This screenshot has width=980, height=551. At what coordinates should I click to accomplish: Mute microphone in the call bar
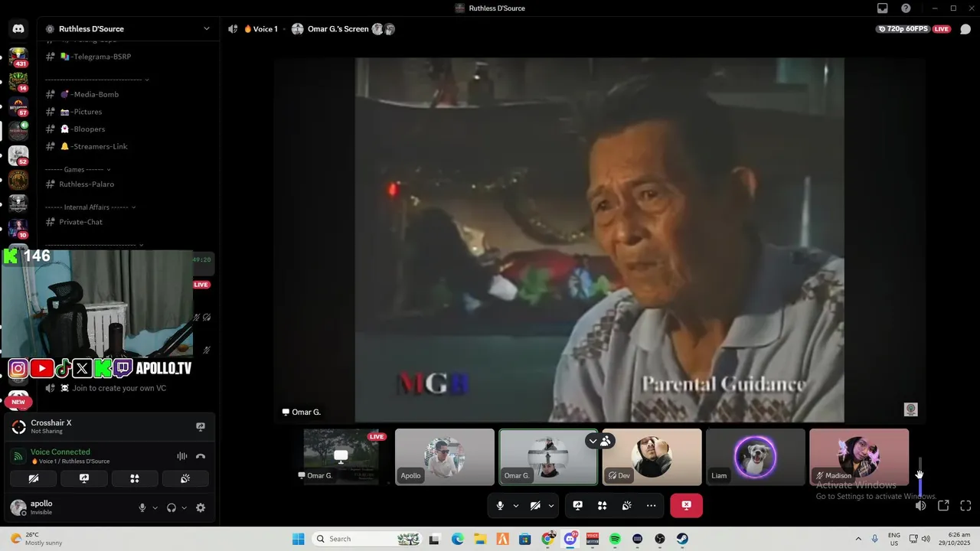(x=500, y=505)
